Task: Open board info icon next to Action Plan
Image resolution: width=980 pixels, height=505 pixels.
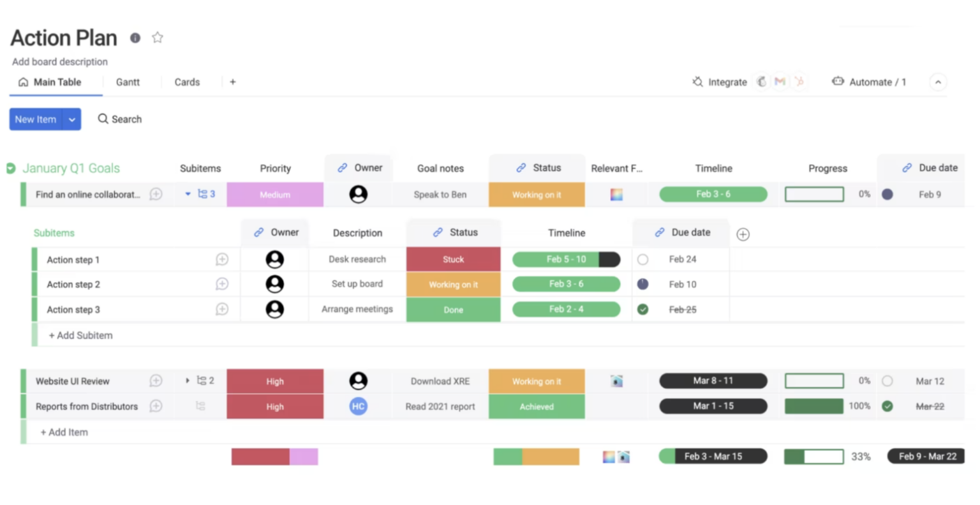Action: point(135,38)
